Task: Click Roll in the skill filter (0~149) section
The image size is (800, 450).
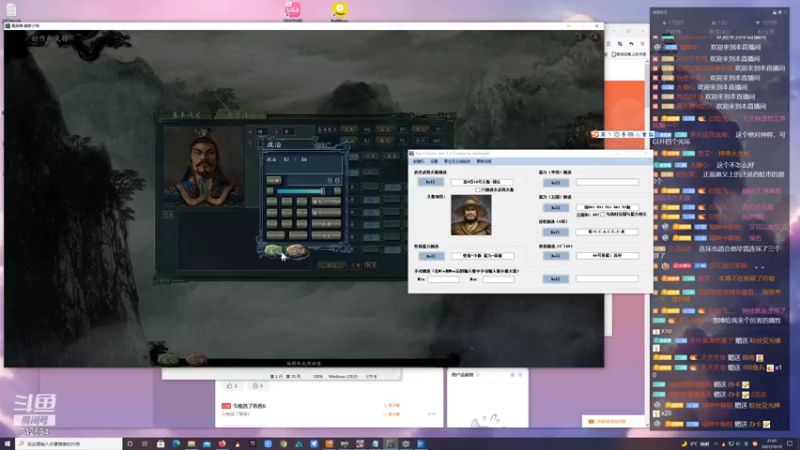Action: (556, 256)
